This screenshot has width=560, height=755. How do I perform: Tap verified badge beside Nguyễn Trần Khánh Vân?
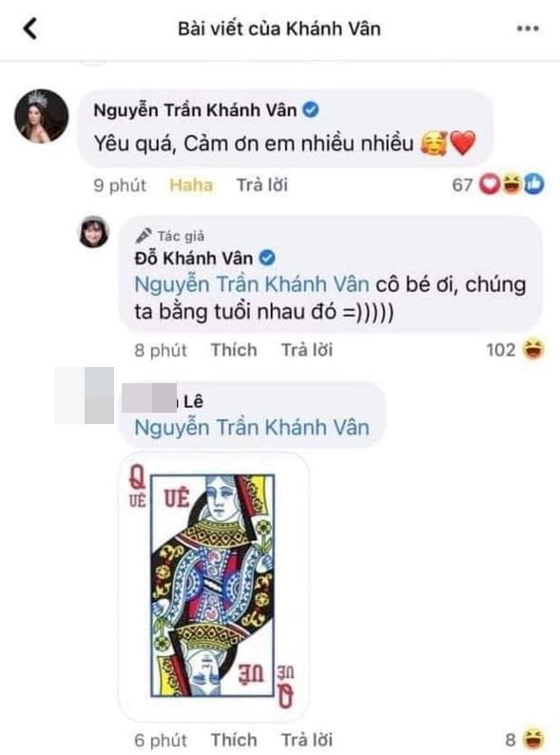pyautogui.click(x=311, y=110)
